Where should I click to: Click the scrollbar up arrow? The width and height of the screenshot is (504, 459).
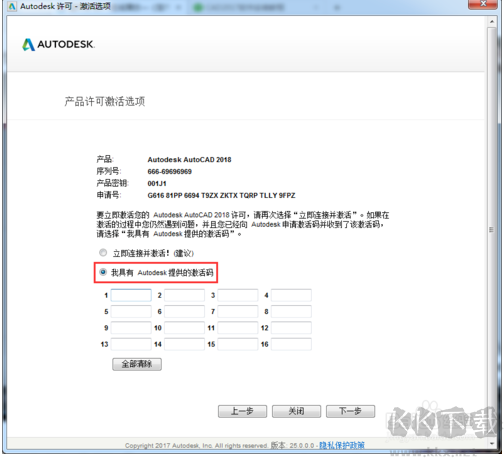[x=492, y=22]
